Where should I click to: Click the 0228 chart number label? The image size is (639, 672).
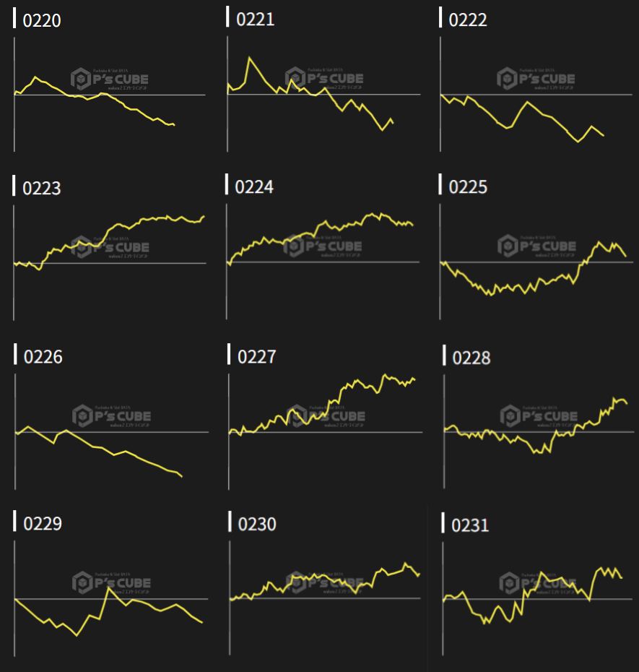tap(471, 358)
